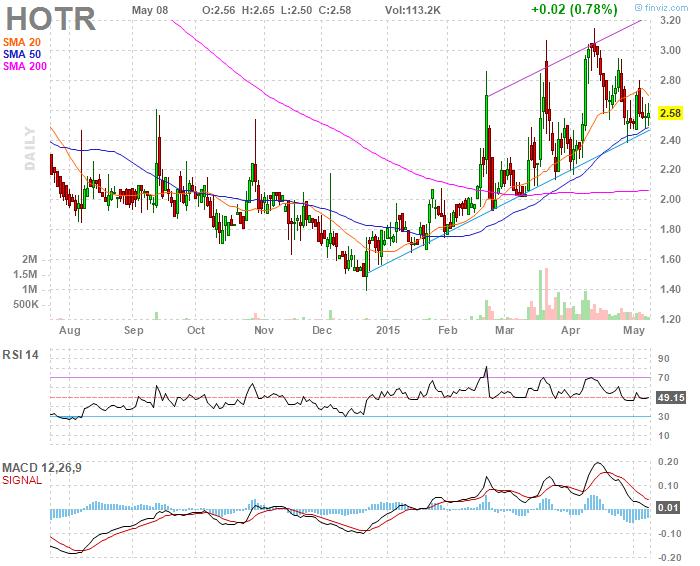The width and height of the screenshot is (700, 566).
Task: Click the Oct month label
Action: (x=196, y=331)
